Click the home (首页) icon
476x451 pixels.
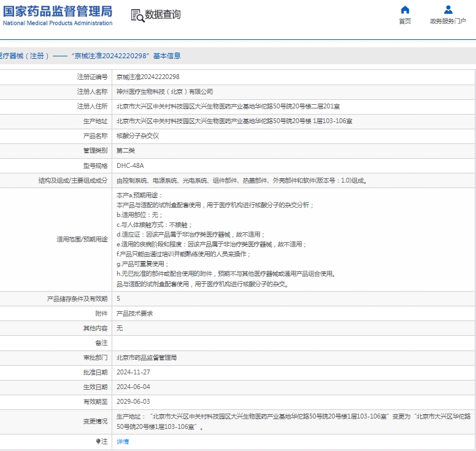tap(405, 10)
